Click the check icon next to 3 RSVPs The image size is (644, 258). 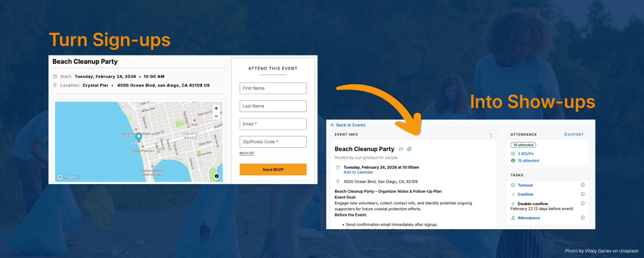[513, 154]
